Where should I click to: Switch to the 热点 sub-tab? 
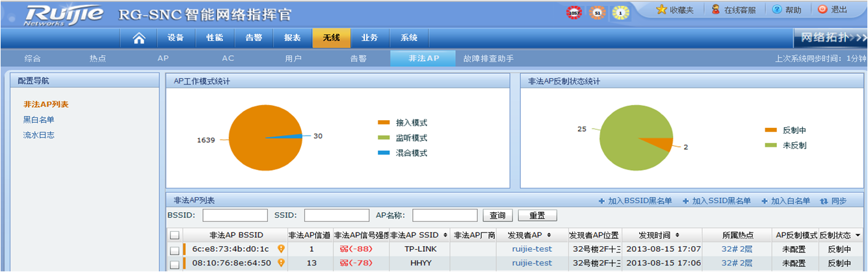(x=98, y=58)
